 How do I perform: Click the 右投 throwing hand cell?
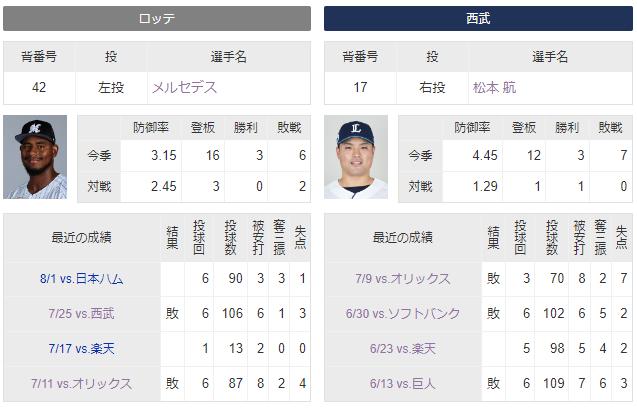point(432,87)
